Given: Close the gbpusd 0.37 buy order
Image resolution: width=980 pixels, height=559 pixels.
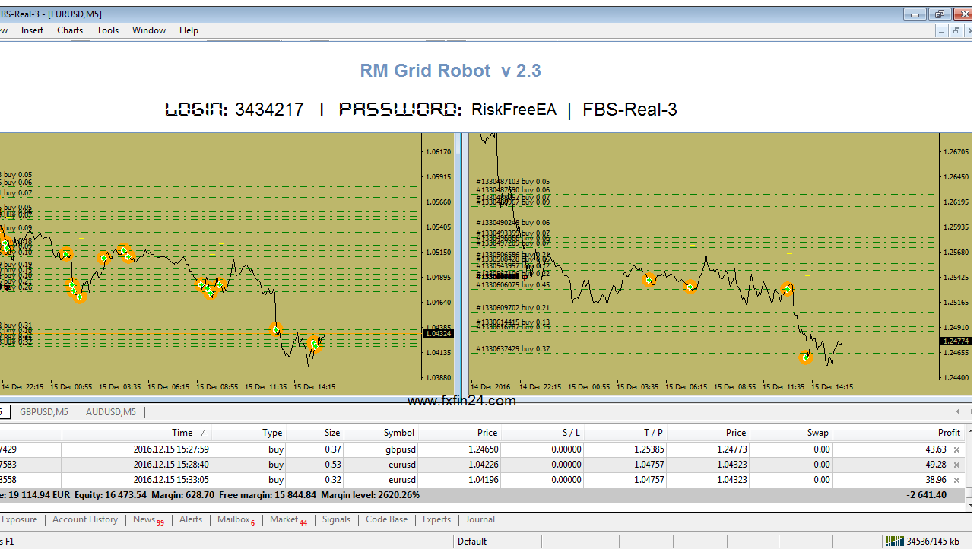Looking at the screenshot, I should 956,449.
